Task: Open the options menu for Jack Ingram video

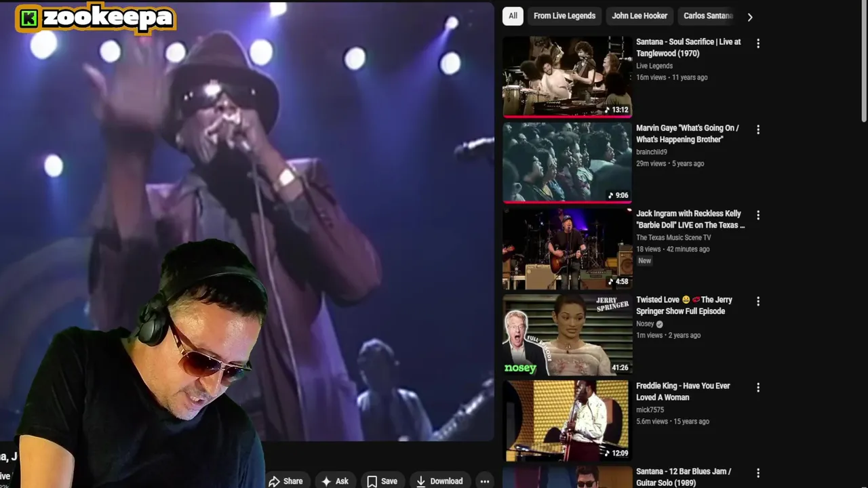Action: coord(758,215)
